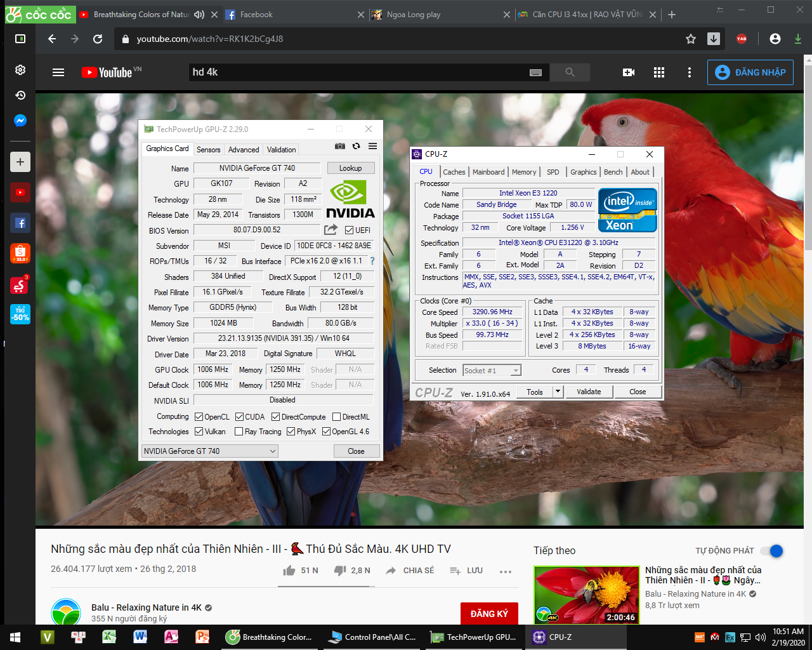Click CHIA SẺ share button
The image size is (812, 650).
pos(410,571)
